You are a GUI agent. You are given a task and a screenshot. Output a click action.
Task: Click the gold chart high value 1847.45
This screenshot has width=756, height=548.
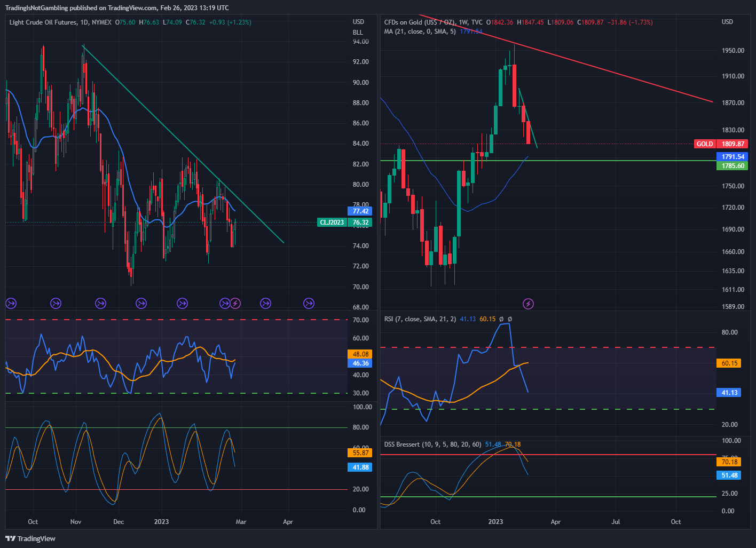pos(532,22)
